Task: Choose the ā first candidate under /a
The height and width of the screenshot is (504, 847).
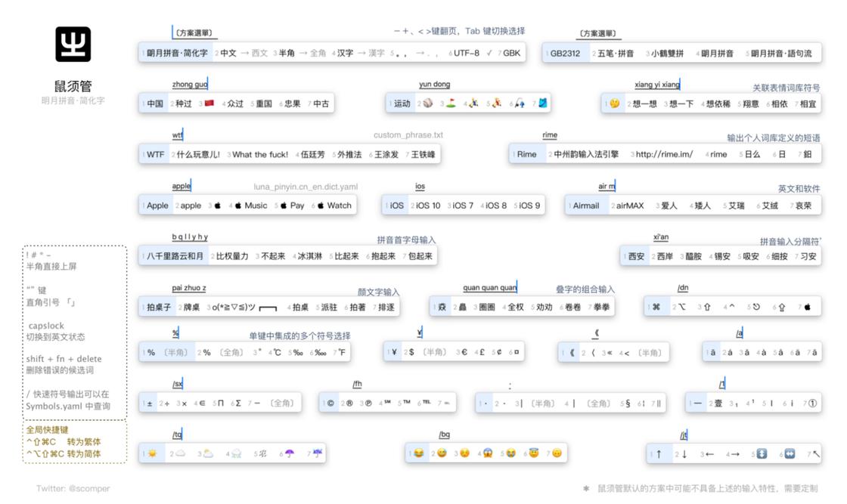Action: pyautogui.click(x=712, y=352)
